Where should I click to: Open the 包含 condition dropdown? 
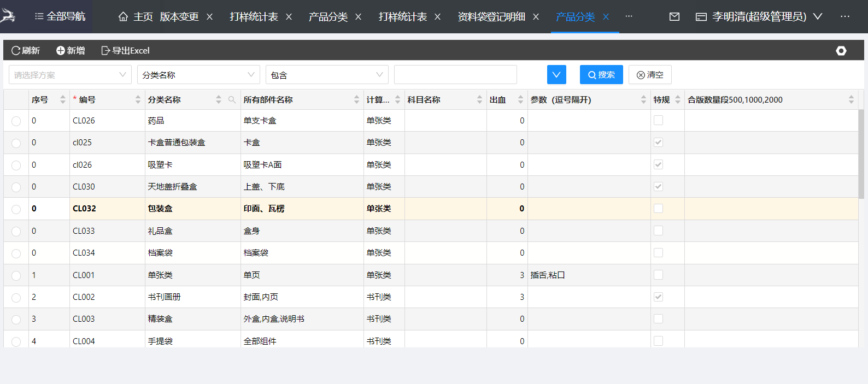click(327, 75)
